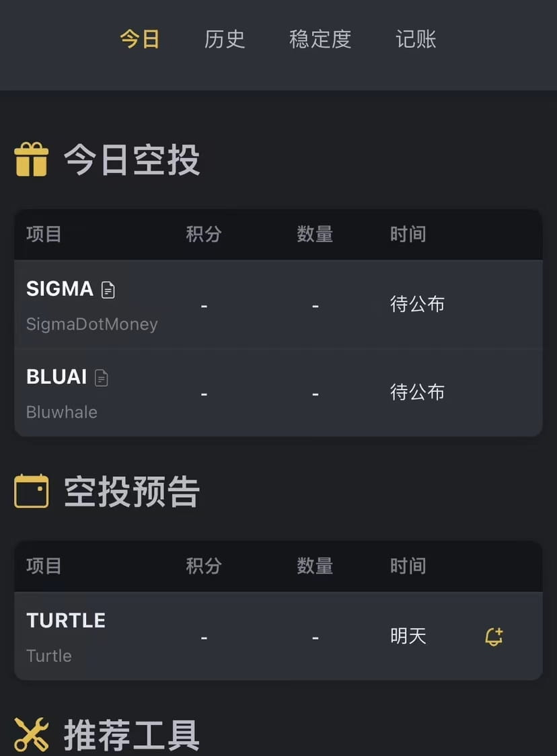
Task: Tap the Bluwhale subtitle
Action: (x=62, y=412)
